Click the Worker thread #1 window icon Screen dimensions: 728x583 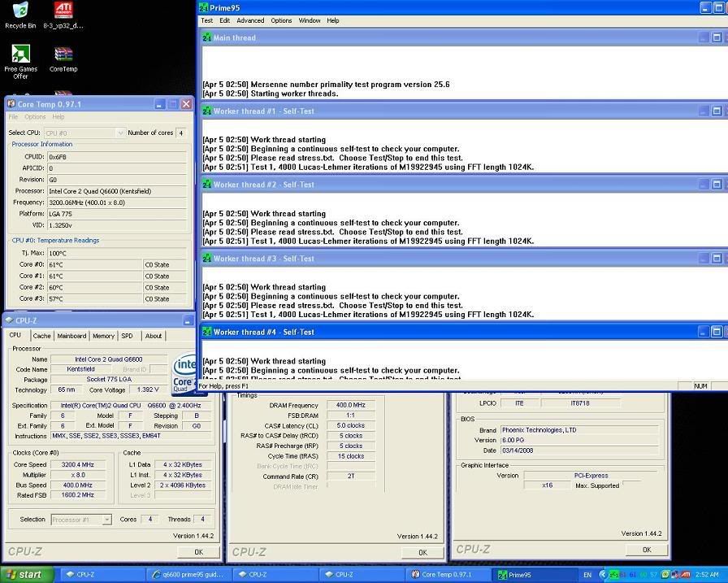pos(207,111)
